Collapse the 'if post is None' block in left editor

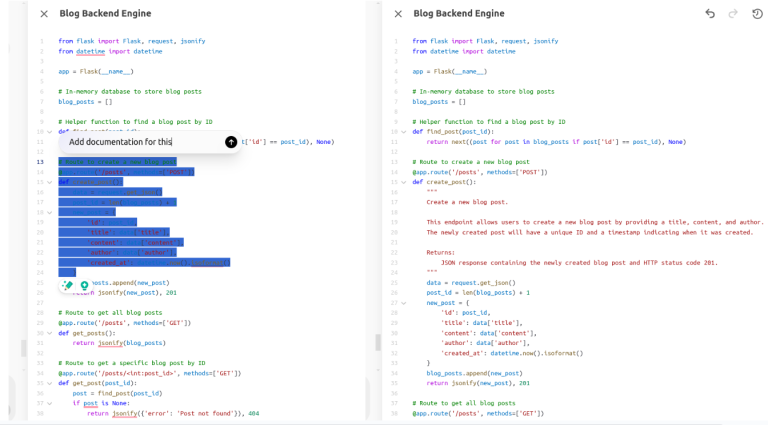(50, 403)
